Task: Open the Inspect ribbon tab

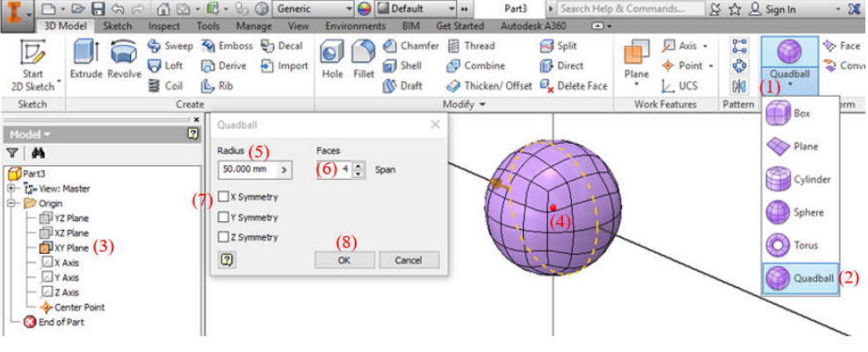Action: pos(164,26)
